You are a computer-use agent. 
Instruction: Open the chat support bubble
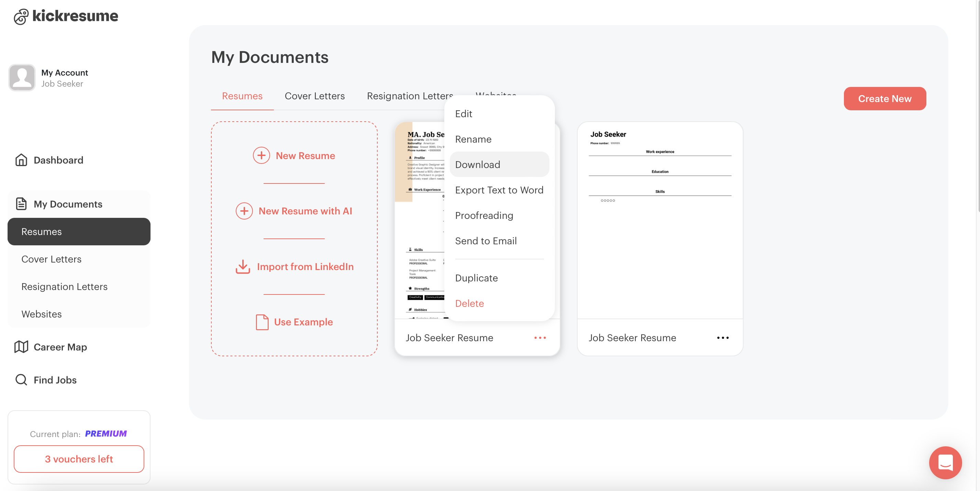coord(945,462)
